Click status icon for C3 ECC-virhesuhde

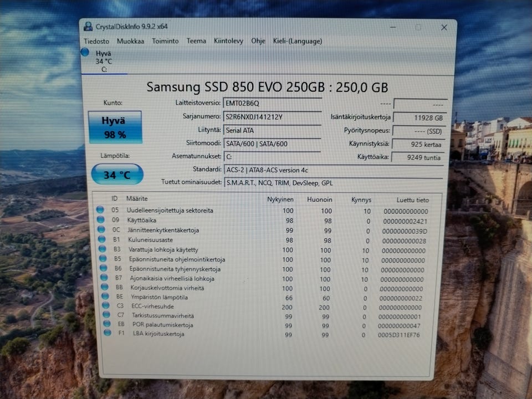click(x=106, y=305)
